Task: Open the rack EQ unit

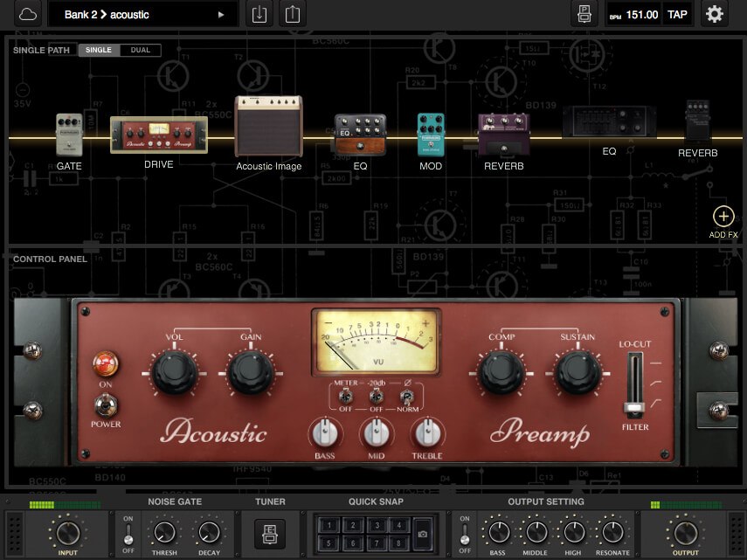Action: 609,122
